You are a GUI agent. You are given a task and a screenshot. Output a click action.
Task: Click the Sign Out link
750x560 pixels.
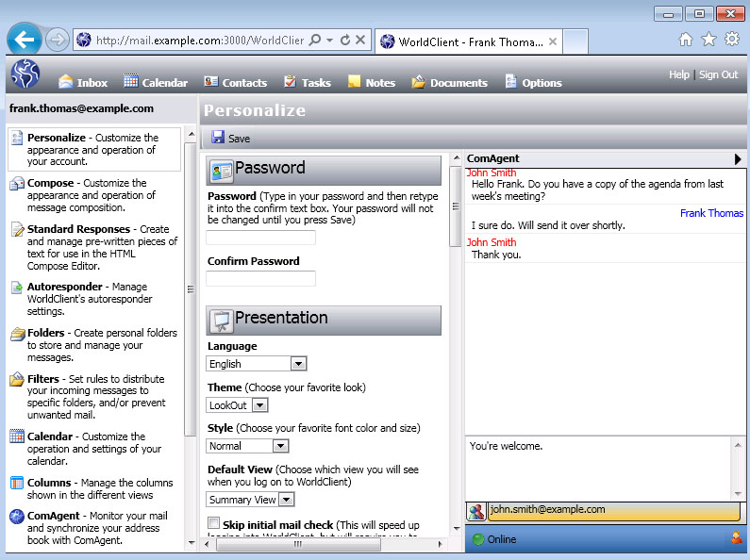718,74
